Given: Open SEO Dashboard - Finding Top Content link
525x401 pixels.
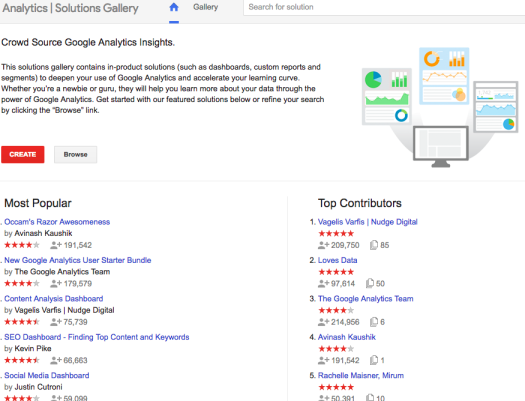Looking at the screenshot, I should point(96,337).
